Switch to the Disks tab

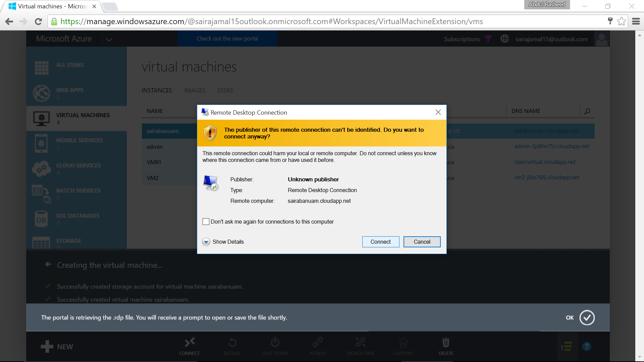point(225,90)
